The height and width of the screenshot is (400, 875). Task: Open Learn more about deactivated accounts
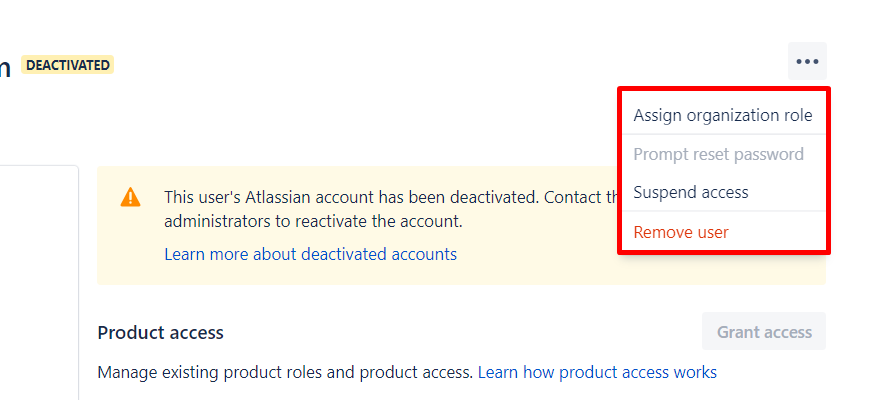[310, 254]
